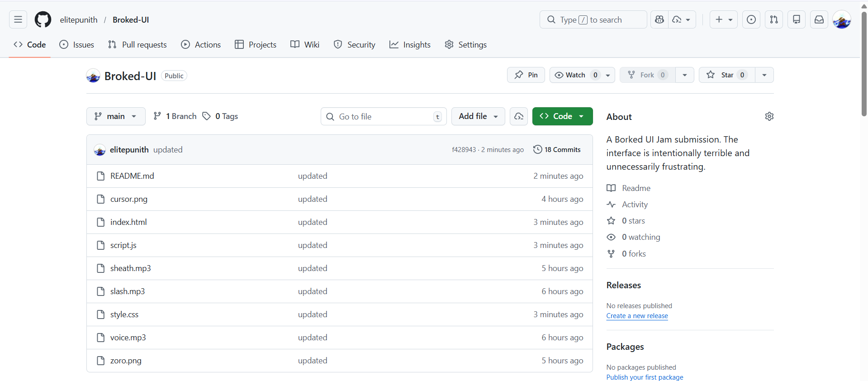Click the cloud icon next to Add file

click(518, 116)
